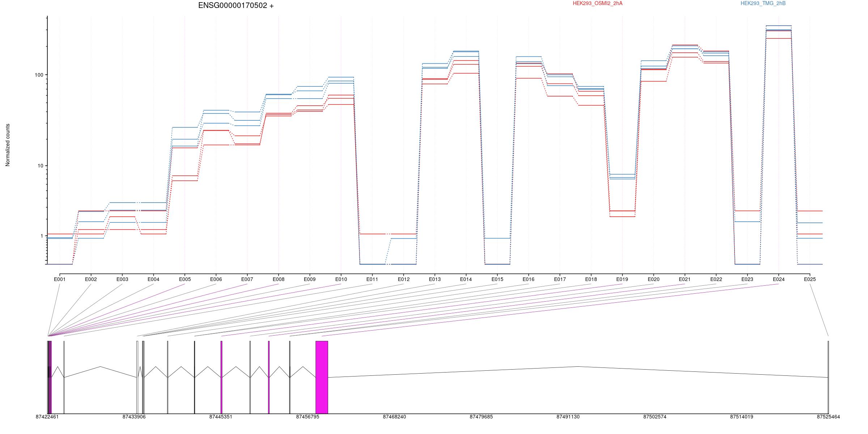
Task: Select the HEK293_TMG_2hB legend label
Action: coord(763,3)
